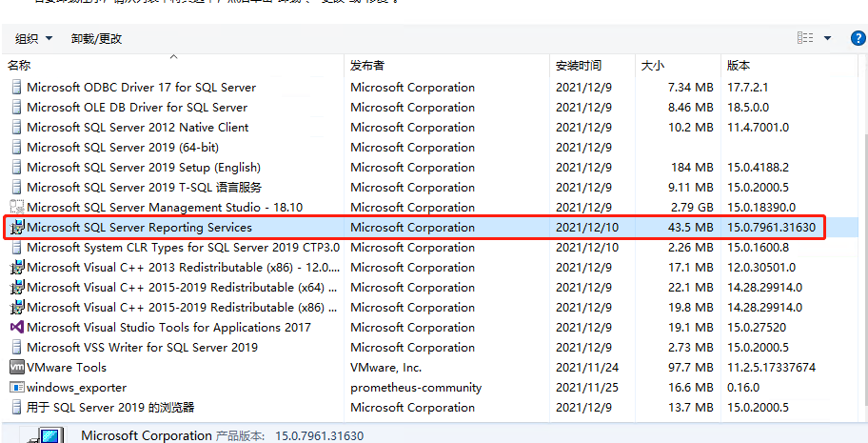The width and height of the screenshot is (868, 443).
Task: Open the 组织 dropdown menu
Action: [x=33, y=38]
